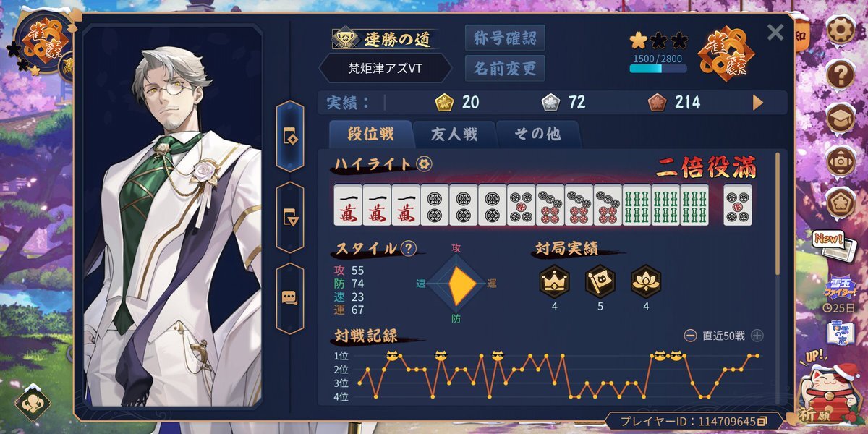Click the camera screenshot icon
The height and width of the screenshot is (434, 868).
(841, 161)
